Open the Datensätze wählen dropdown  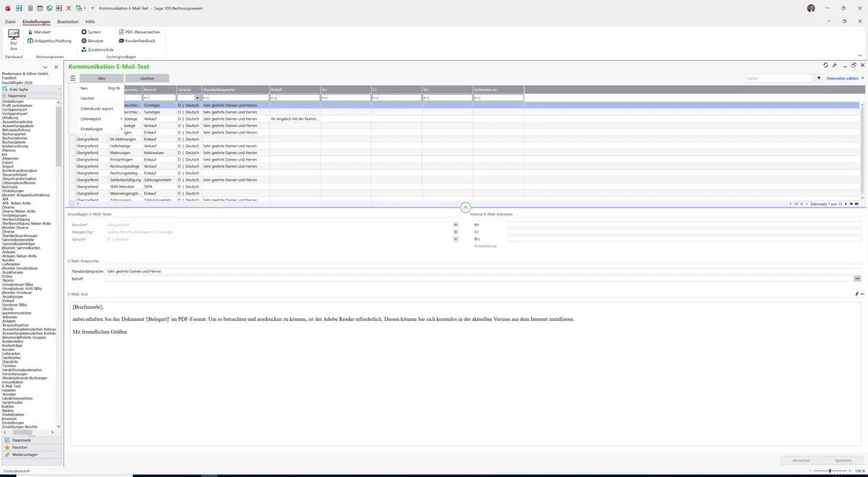click(845, 78)
